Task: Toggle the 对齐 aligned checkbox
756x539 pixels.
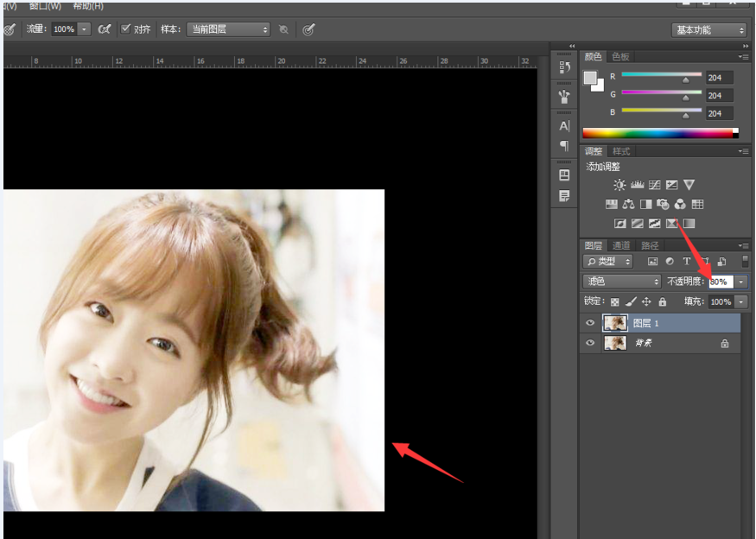Action: (x=125, y=29)
